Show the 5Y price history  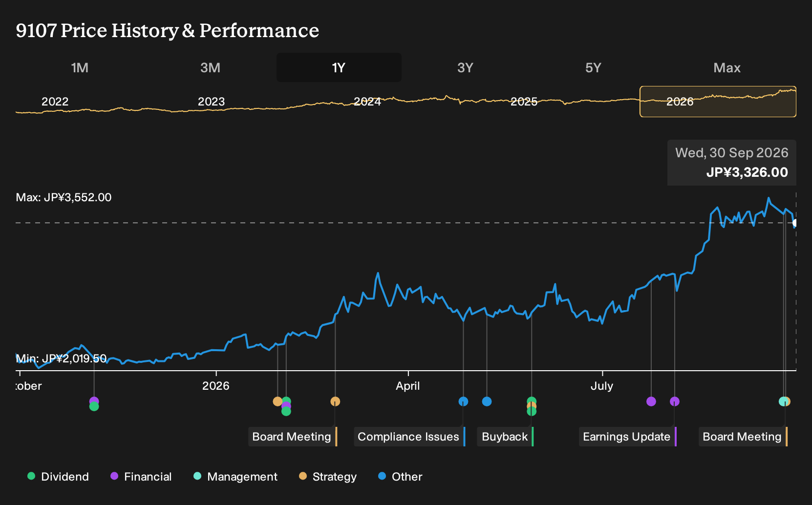click(593, 67)
